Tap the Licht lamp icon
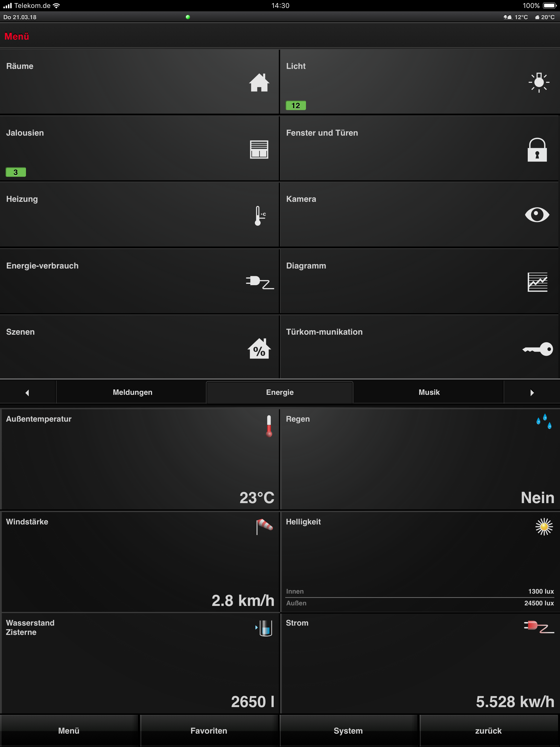The width and height of the screenshot is (560, 747). tap(539, 82)
